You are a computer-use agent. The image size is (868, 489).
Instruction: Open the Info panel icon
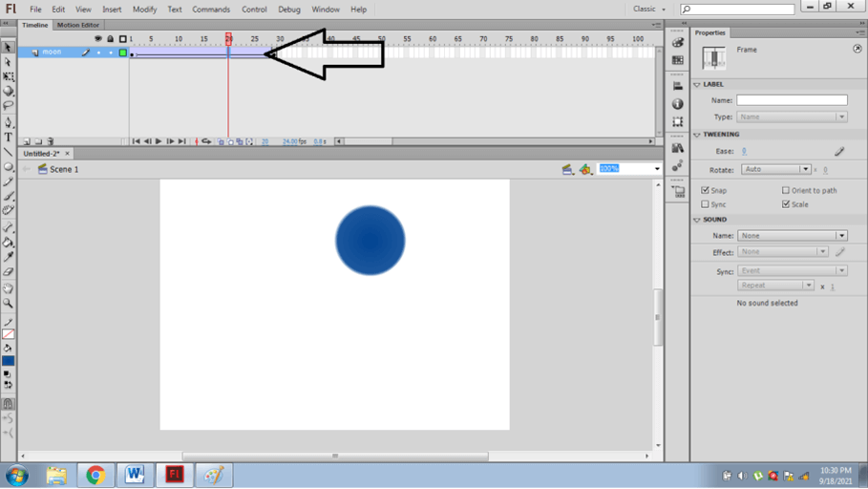coord(678,104)
